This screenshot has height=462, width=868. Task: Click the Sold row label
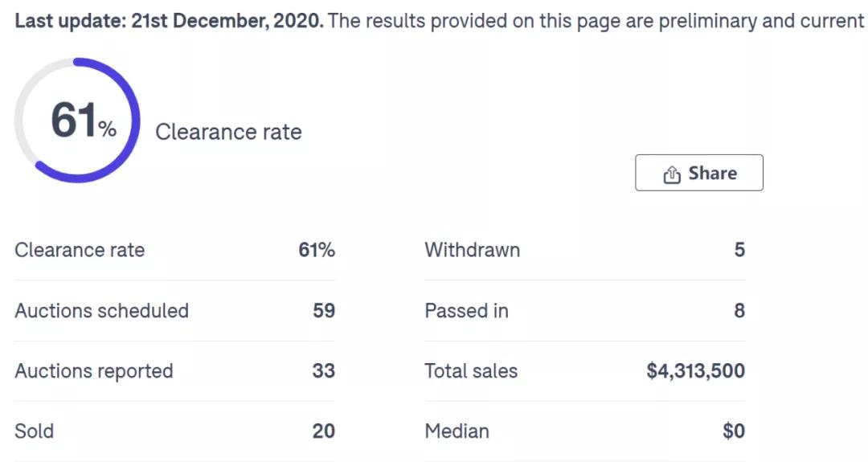(35, 431)
